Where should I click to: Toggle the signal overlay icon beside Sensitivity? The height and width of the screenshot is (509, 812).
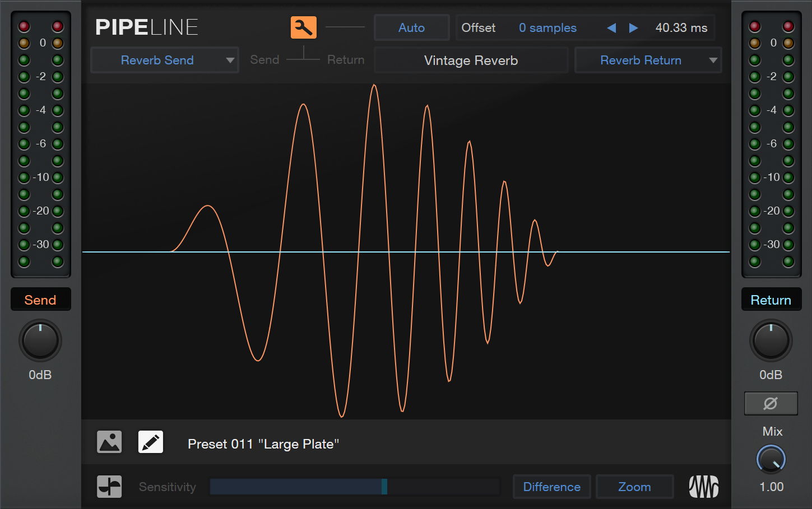pos(109,487)
